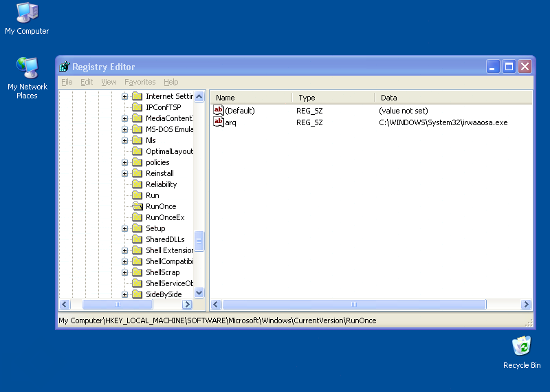The width and height of the screenshot is (550, 392).
Task: Expand the Internet Settings key
Action: (x=124, y=96)
